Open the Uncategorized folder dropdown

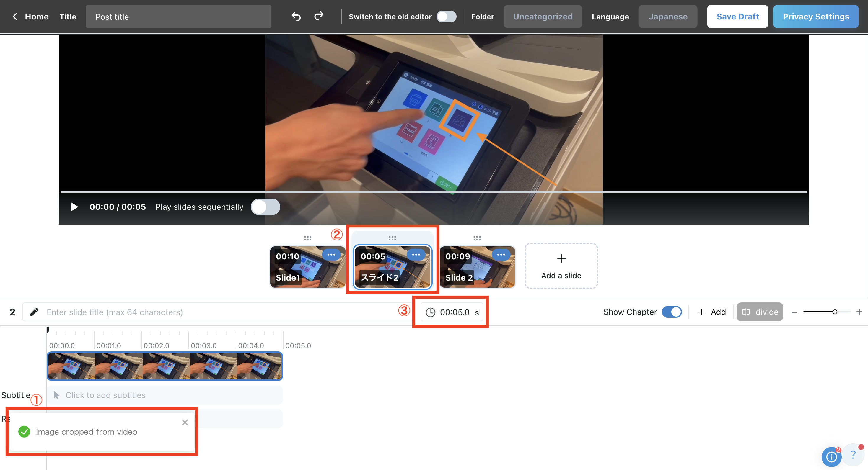coord(543,17)
